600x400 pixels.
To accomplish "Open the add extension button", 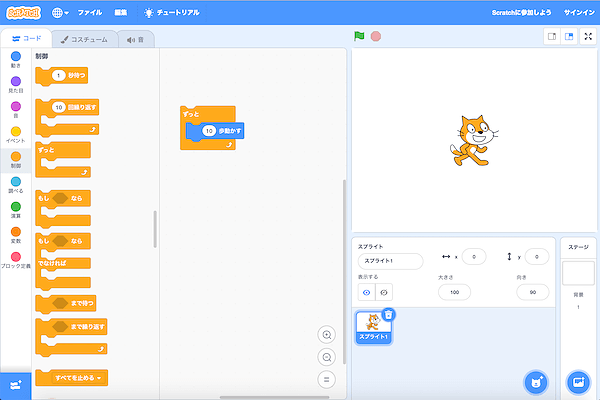I will [x=15, y=385].
